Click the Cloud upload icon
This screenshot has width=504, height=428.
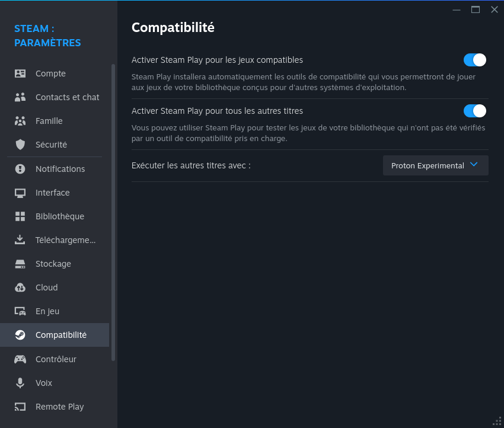coord(20,288)
